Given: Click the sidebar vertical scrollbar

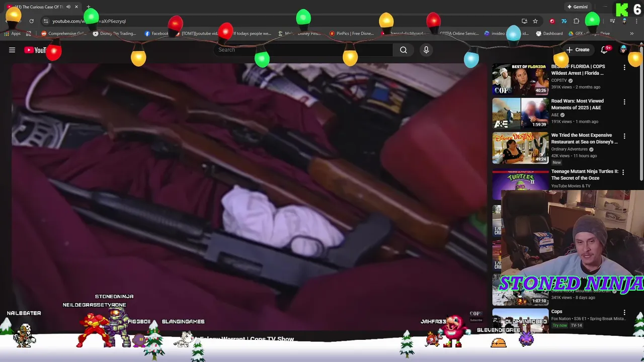Looking at the screenshot, I should click(x=641, y=113).
